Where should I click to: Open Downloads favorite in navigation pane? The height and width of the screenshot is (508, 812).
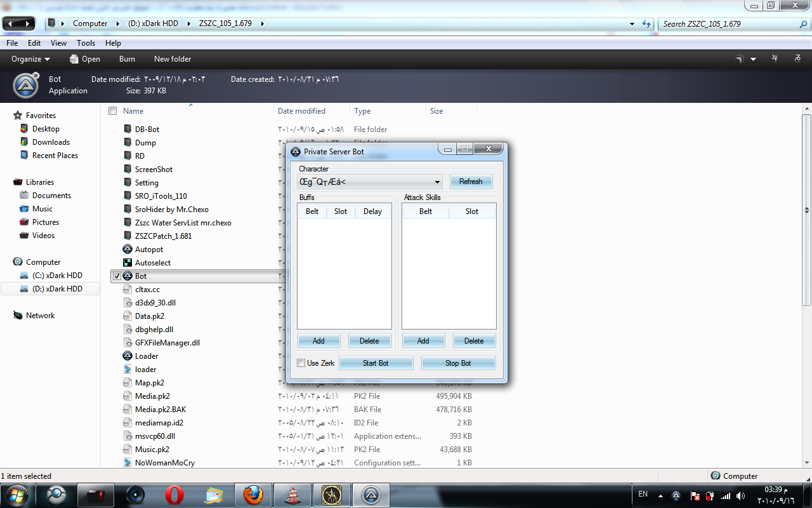tap(51, 142)
